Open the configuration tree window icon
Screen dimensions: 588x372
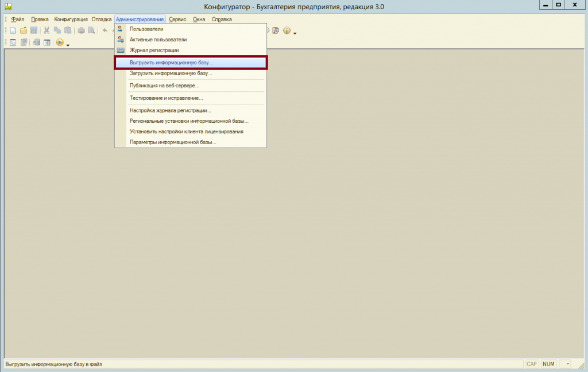13,42
